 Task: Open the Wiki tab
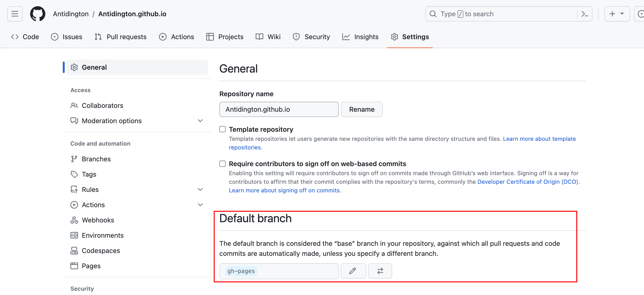point(268,37)
